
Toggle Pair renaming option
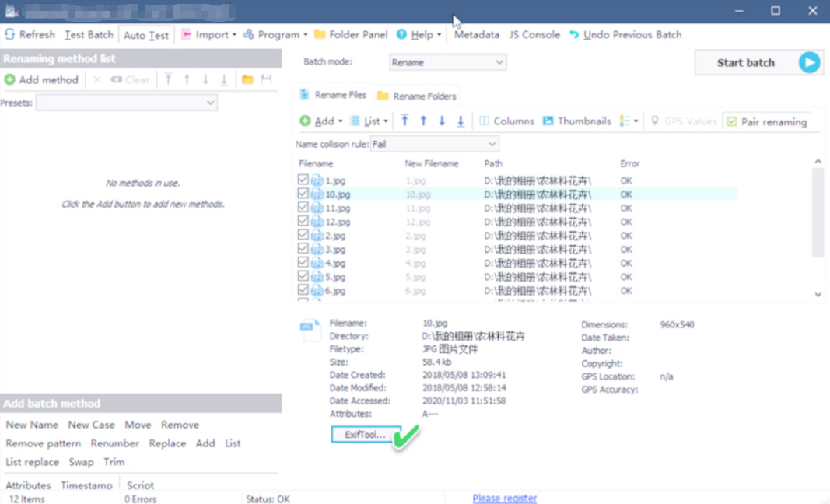click(x=766, y=122)
